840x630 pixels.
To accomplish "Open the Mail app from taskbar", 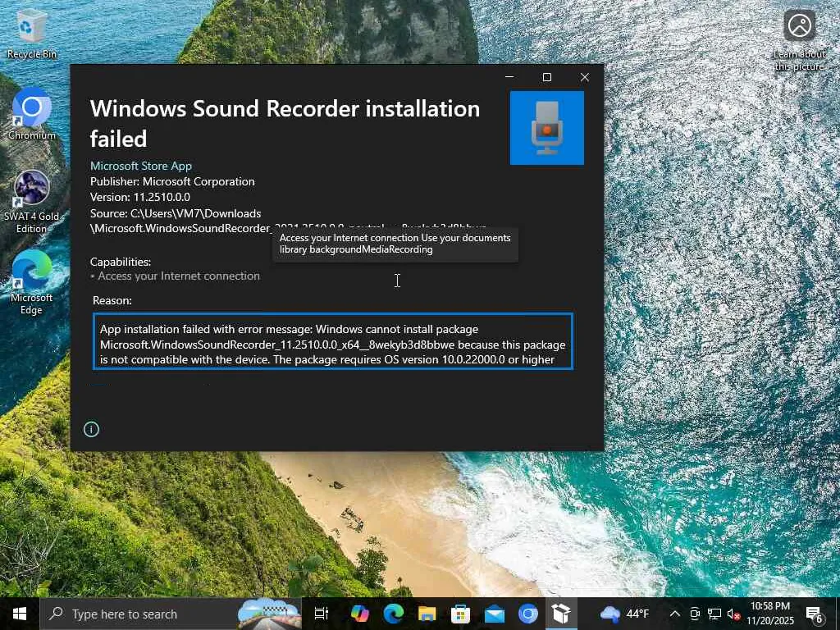I will click(x=494, y=614).
